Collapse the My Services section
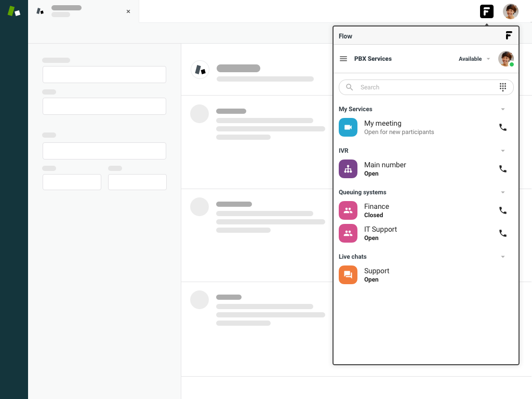Viewport: 532px width, 399px height. tap(502, 109)
